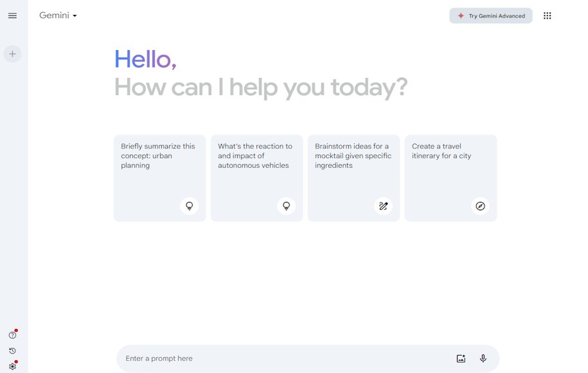Open chat history via the clock icon
The image size is (588, 373).
(x=12, y=350)
